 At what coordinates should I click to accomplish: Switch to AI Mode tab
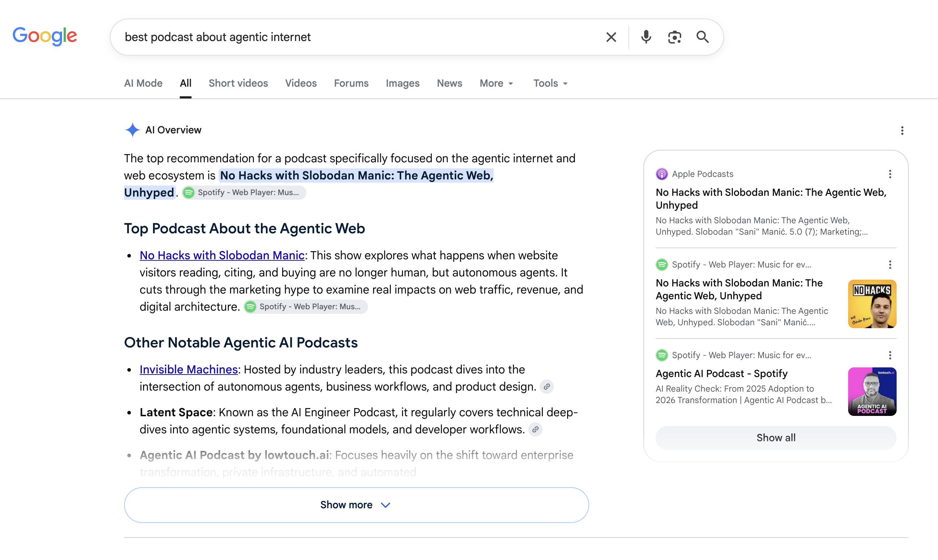[143, 83]
